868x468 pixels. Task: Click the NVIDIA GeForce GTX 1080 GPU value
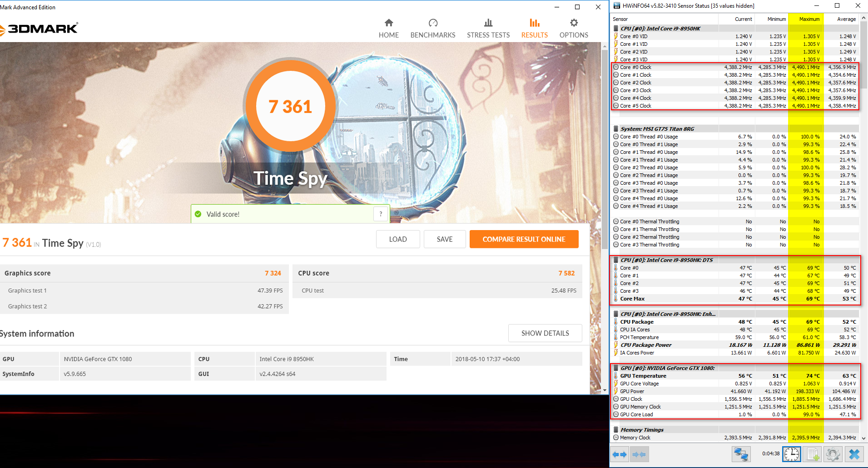click(98, 359)
